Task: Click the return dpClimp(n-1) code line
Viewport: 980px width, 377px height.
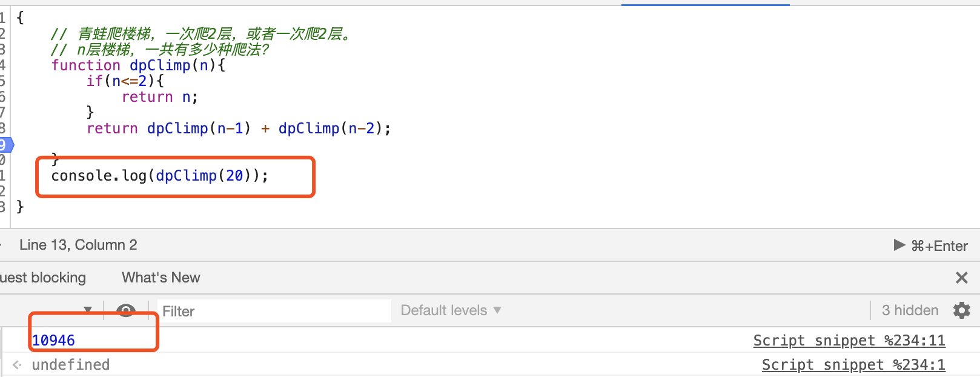Action: [239, 128]
